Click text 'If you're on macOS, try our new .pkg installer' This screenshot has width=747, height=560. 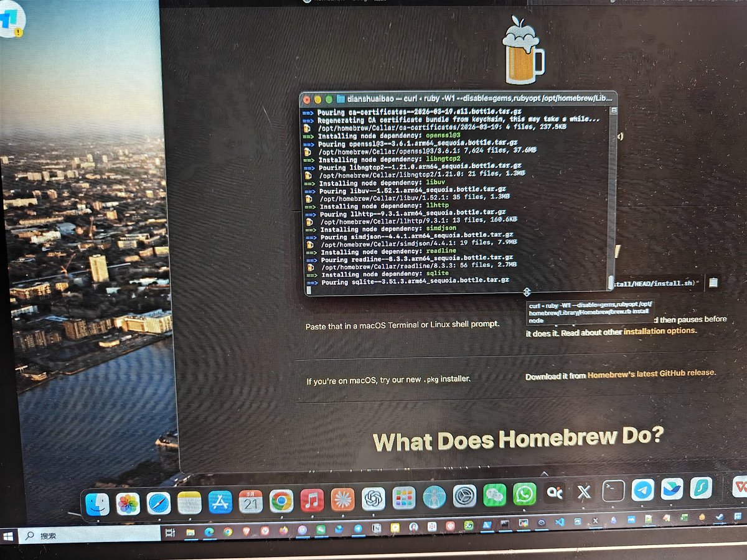[388, 379]
